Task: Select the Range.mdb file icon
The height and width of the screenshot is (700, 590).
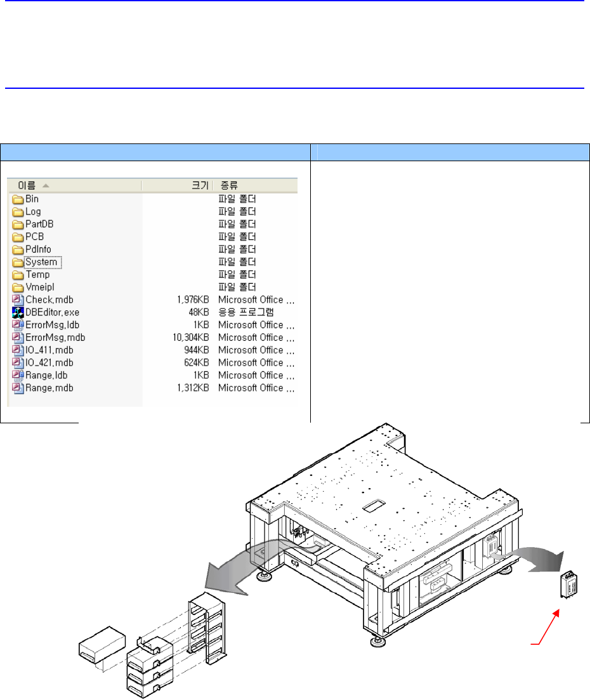Action: [18, 388]
